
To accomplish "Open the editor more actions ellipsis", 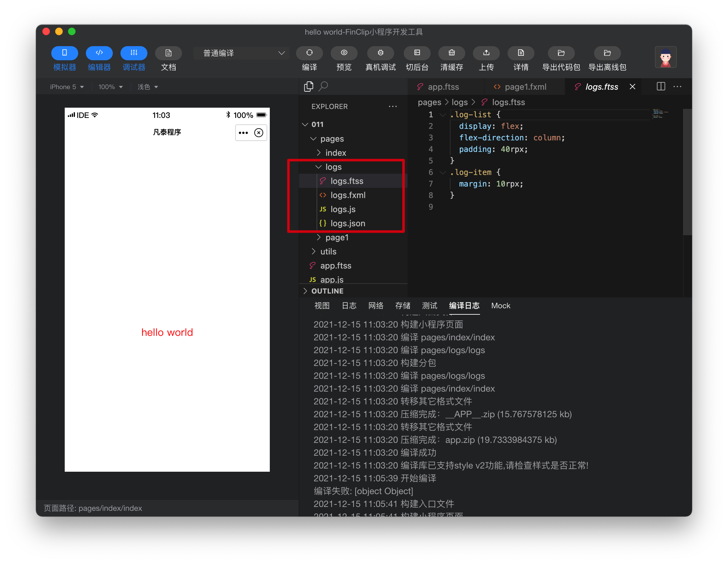I will pos(677,86).
